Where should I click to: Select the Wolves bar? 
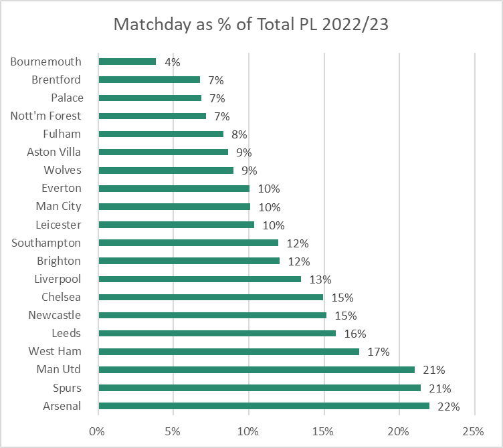tap(166, 171)
